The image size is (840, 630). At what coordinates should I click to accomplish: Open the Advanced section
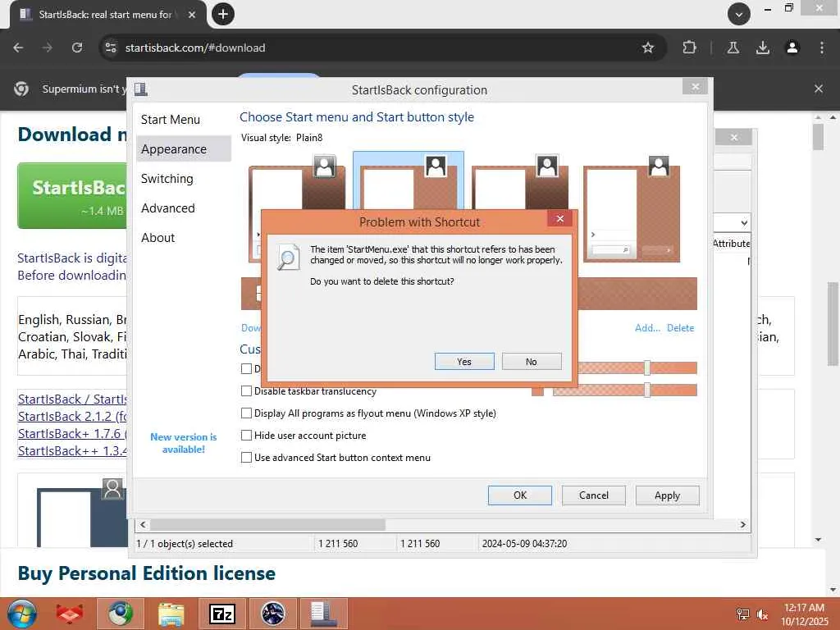168,208
